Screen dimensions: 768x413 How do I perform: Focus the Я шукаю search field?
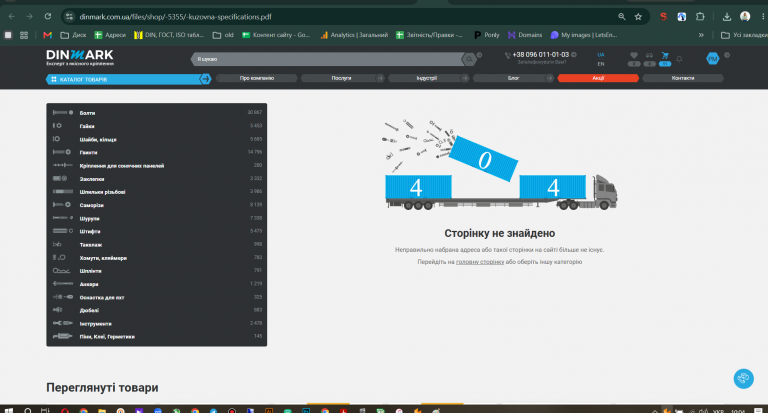327,59
